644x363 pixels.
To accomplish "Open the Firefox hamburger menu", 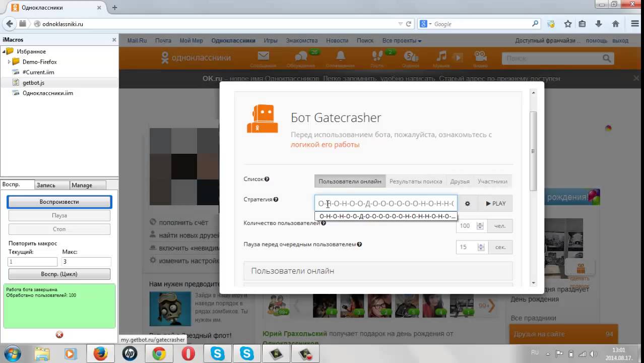I will [x=635, y=24].
